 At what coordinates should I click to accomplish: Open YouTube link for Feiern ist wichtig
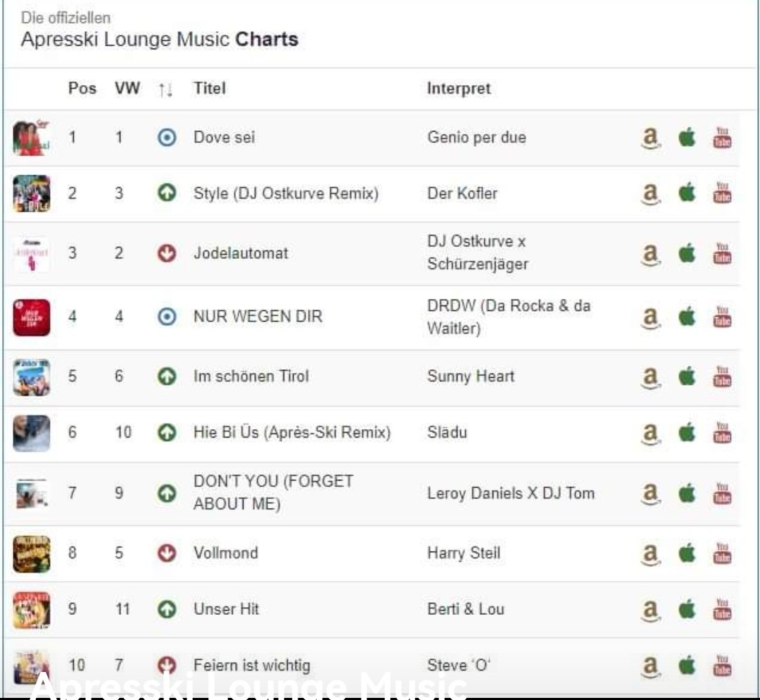pyautogui.click(x=722, y=665)
